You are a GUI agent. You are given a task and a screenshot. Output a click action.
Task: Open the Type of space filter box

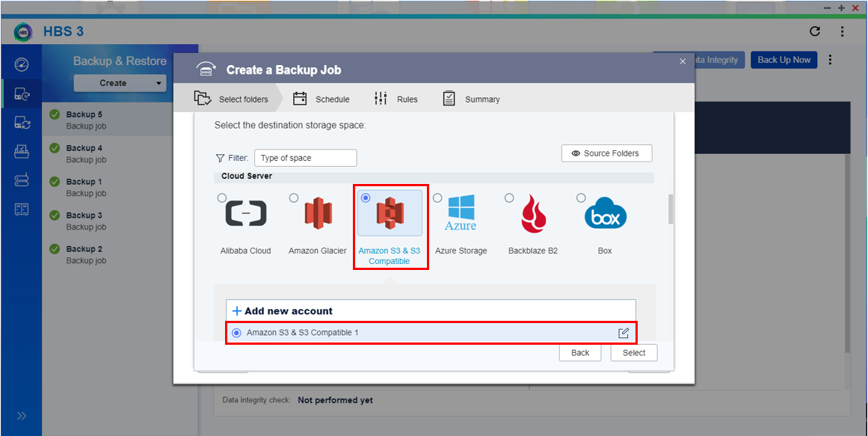tap(305, 158)
